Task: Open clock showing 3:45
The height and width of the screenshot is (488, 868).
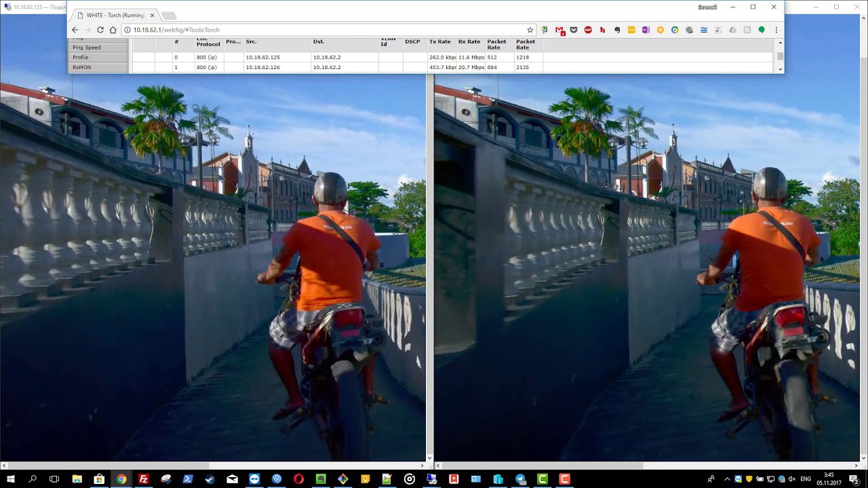Action: point(830,479)
